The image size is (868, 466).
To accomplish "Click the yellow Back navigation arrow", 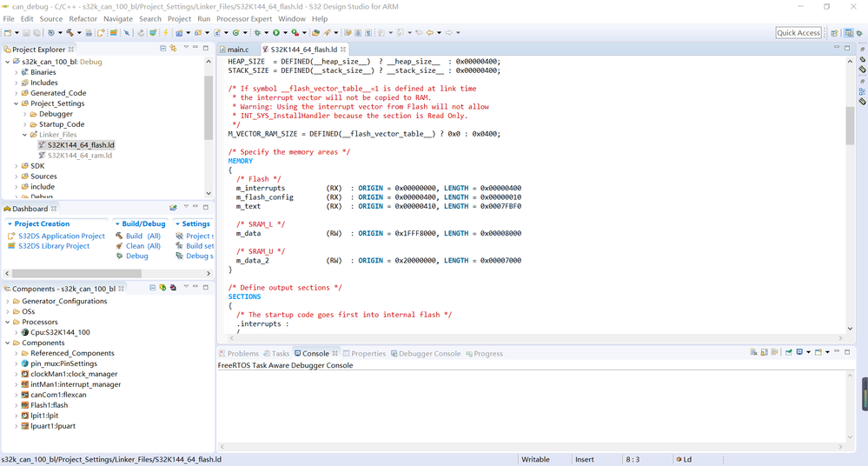I will click(429, 33).
